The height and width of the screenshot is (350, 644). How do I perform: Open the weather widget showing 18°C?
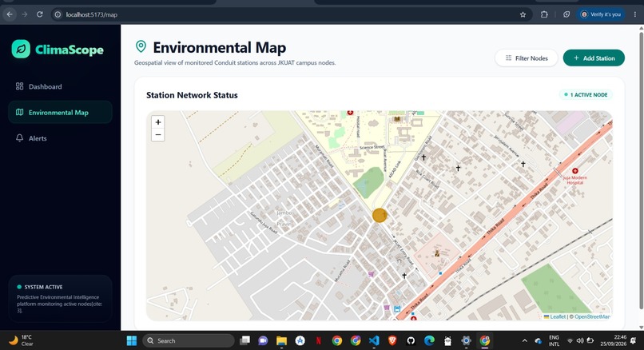click(x=21, y=340)
